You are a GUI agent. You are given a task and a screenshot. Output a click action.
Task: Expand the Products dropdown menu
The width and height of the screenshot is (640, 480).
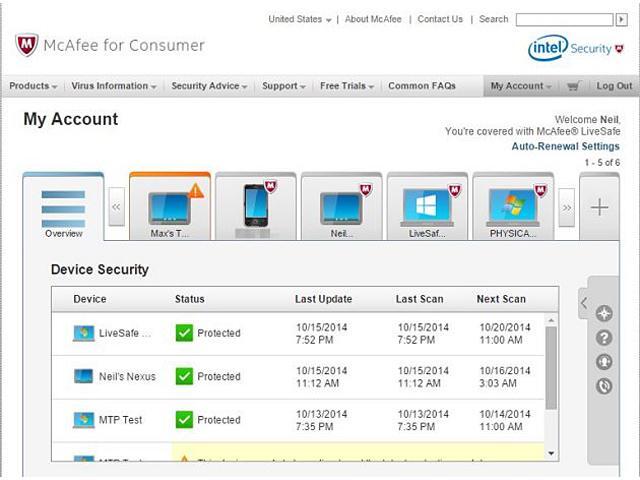33,87
